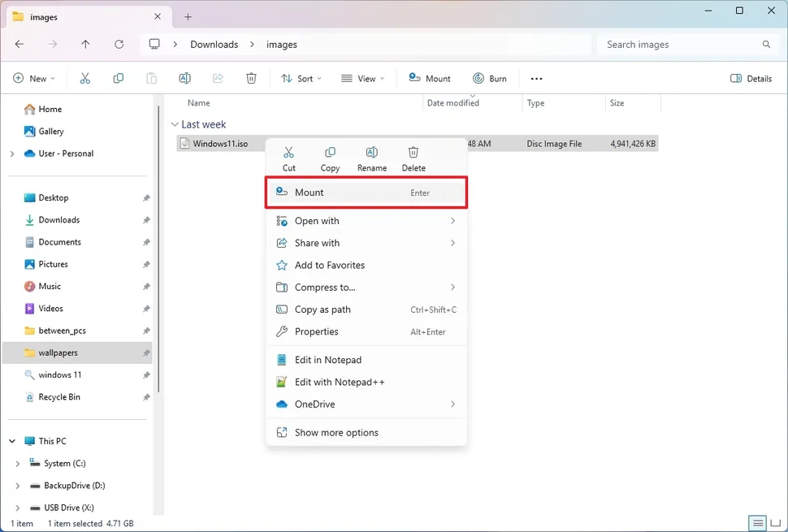The width and height of the screenshot is (788, 532).
Task: Click the Refresh icon in navigation bar
Action: click(x=119, y=45)
